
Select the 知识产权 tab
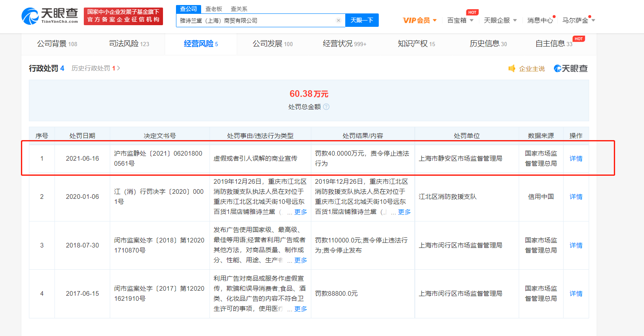pos(413,44)
